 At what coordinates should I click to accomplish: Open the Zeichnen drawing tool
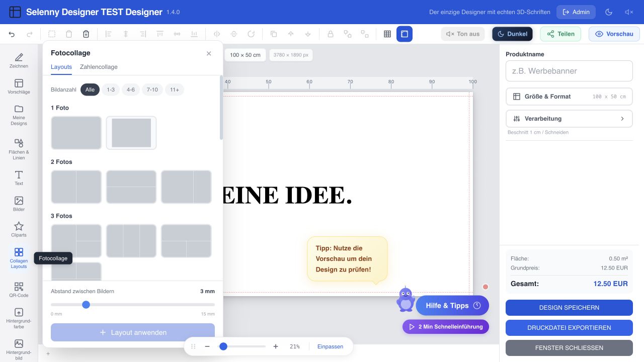pyautogui.click(x=19, y=60)
